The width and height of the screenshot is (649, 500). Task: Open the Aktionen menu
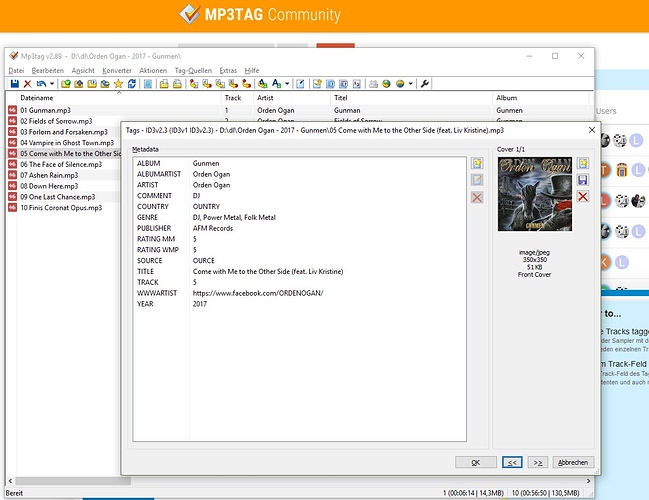pos(153,71)
